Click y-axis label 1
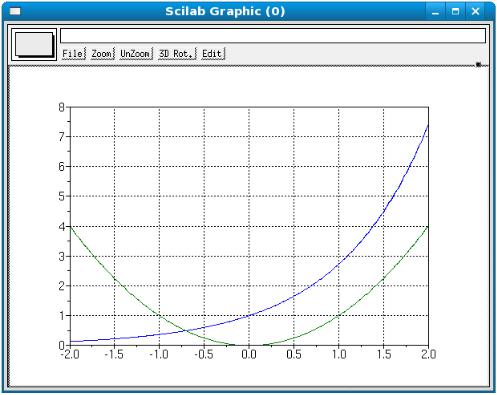This screenshot has height=395, width=497. pyautogui.click(x=62, y=316)
